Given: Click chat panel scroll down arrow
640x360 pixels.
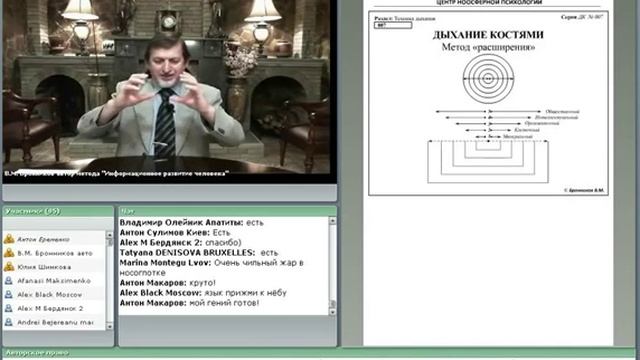Looking at the screenshot, I should point(332,312).
